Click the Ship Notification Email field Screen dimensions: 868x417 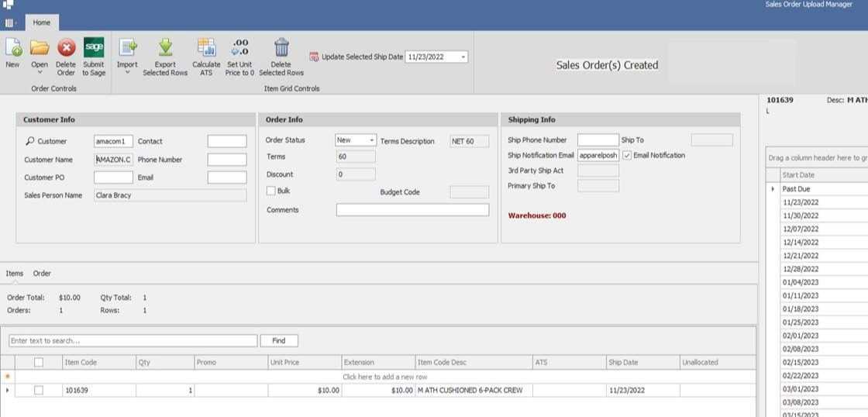tap(598, 156)
